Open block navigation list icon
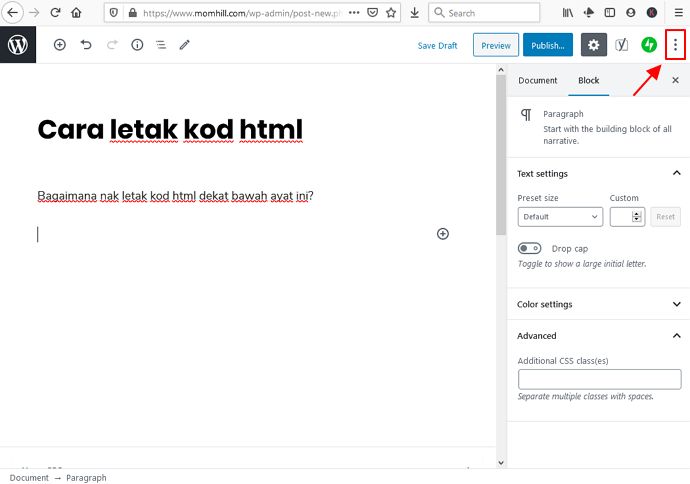The image size is (690, 484). 161,44
